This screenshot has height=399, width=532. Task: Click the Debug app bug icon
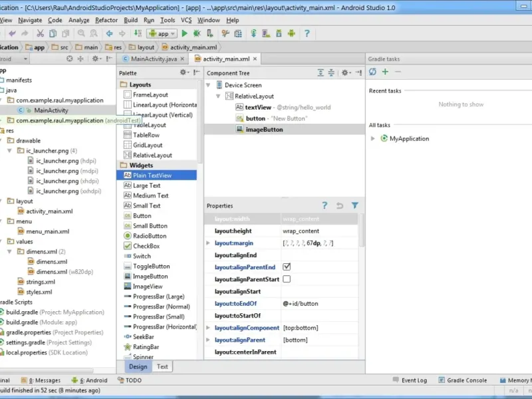(x=198, y=33)
